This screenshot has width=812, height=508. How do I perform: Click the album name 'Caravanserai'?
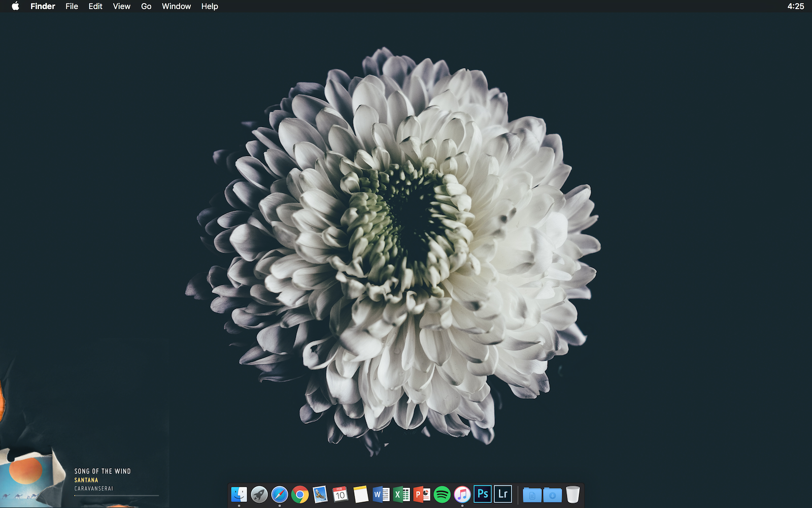[94, 489]
